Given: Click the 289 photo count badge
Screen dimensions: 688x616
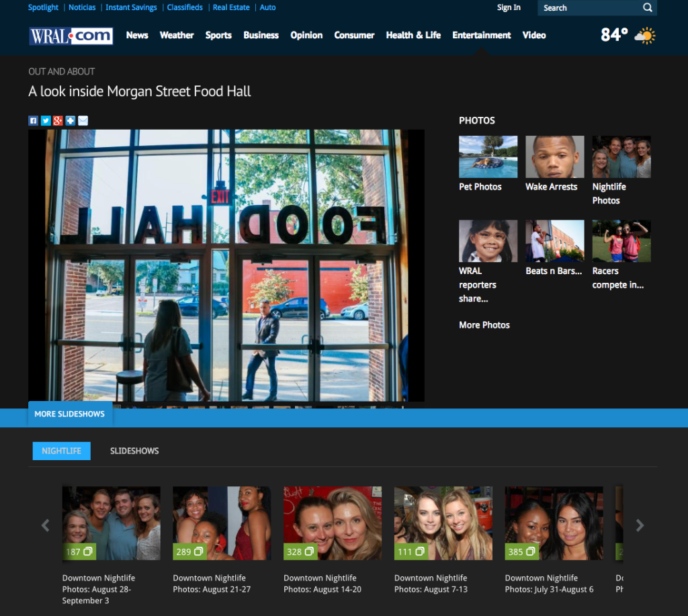Looking at the screenshot, I should 189,552.
